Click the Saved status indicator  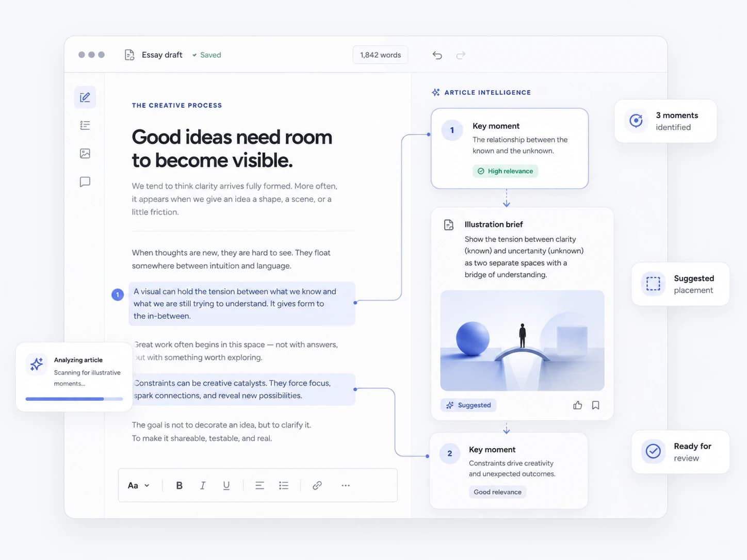click(x=206, y=55)
